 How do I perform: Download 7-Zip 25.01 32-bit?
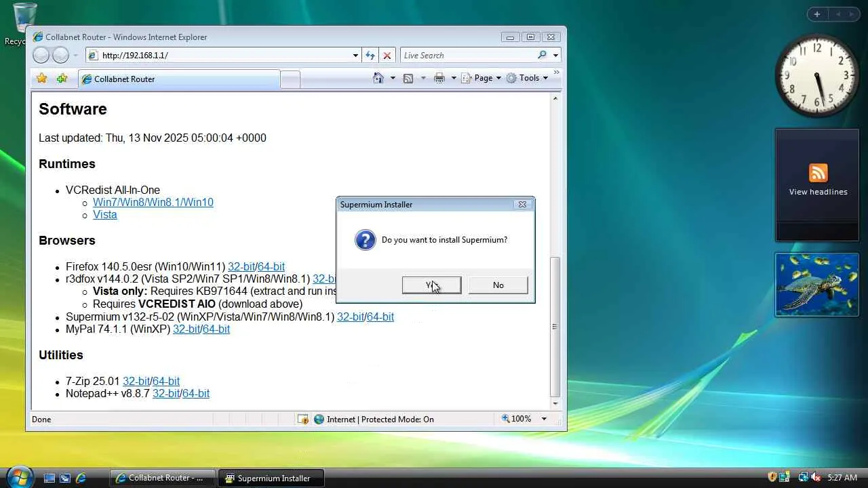(136, 382)
